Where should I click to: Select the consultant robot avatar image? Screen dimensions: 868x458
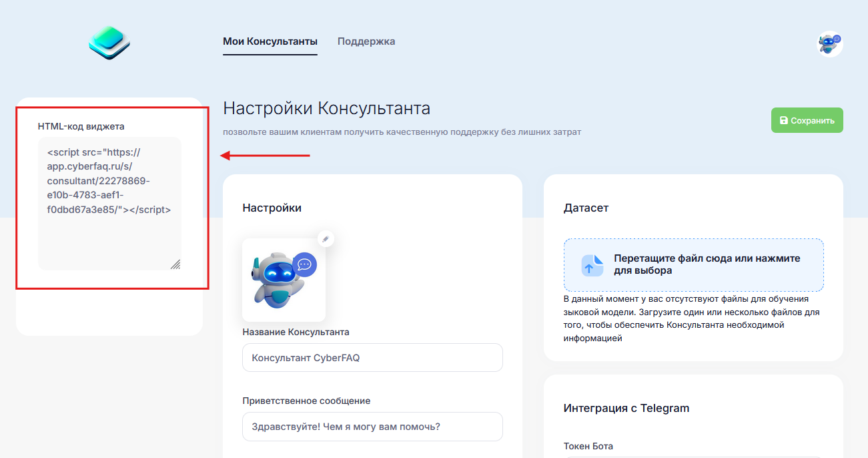coord(284,280)
